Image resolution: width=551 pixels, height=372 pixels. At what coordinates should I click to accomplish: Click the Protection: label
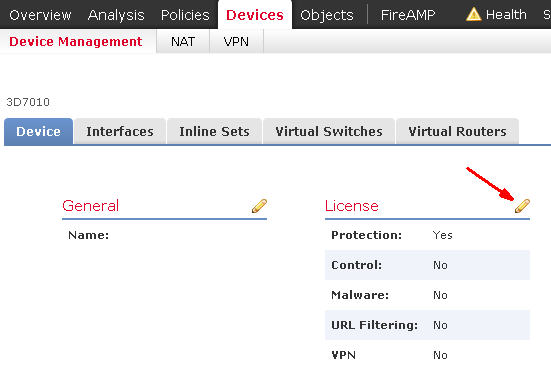(x=367, y=235)
